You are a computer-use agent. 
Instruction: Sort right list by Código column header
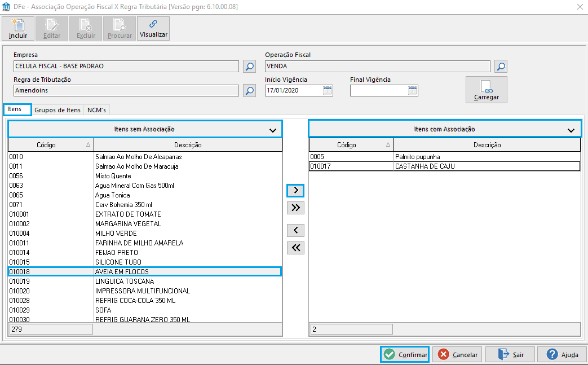tap(351, 145)
